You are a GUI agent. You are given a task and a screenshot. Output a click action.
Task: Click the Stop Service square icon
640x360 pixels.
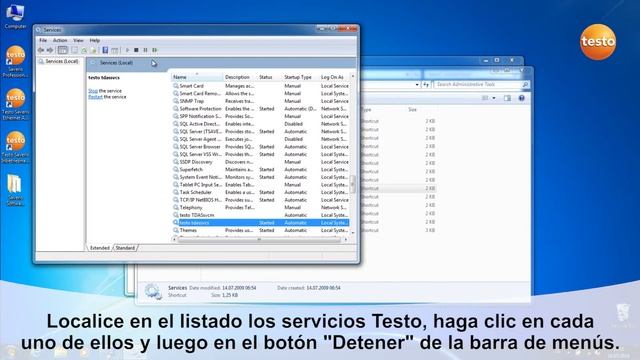pyautogui.click(x=136, y=50)
